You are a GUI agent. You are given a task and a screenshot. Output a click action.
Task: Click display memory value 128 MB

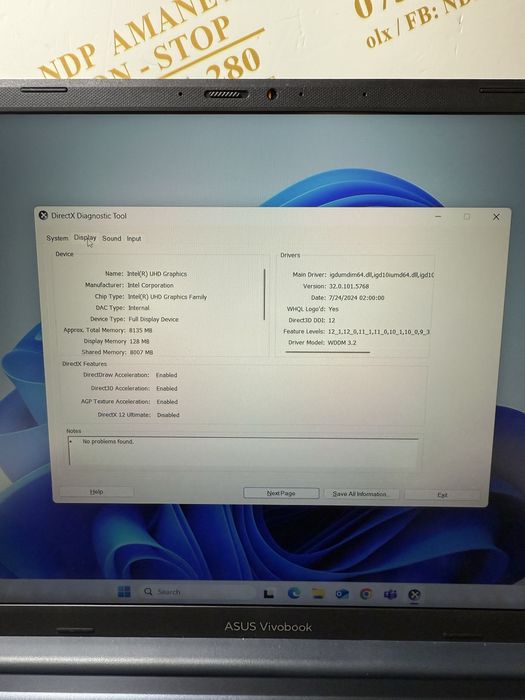pyautogui.click(x=139, y=341)
